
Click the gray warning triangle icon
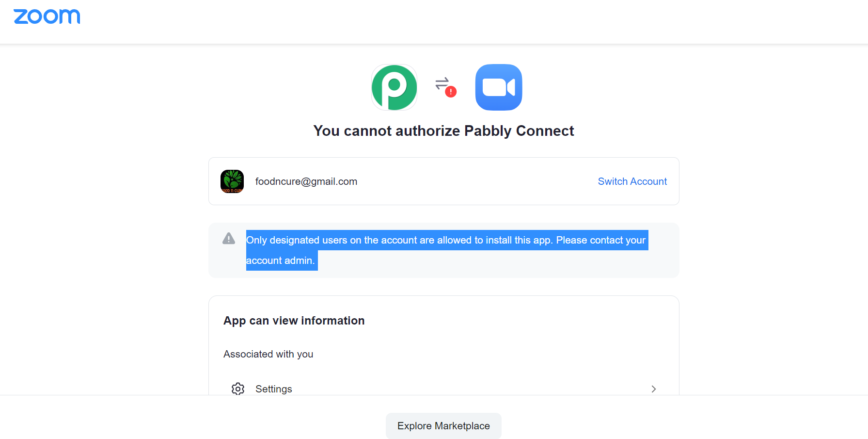[x=229, y=239]
